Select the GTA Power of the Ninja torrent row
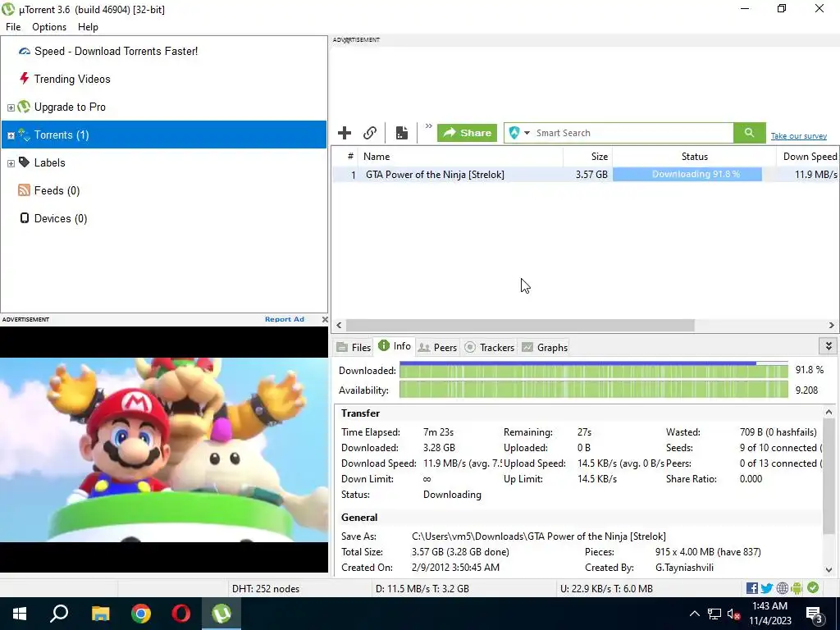The height and width of the screenshot is (630, 840). pos(586,175)
